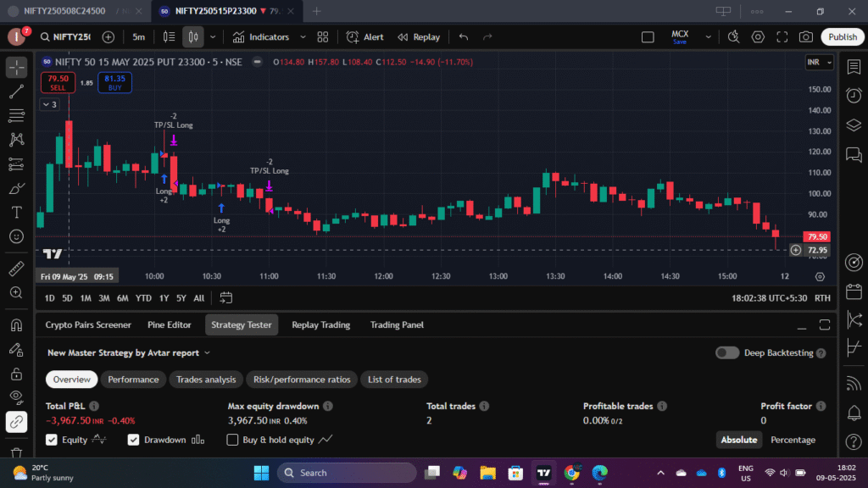
Task: Open the RTH session menu
Action: pyautogui.click(x=822, y=298)
